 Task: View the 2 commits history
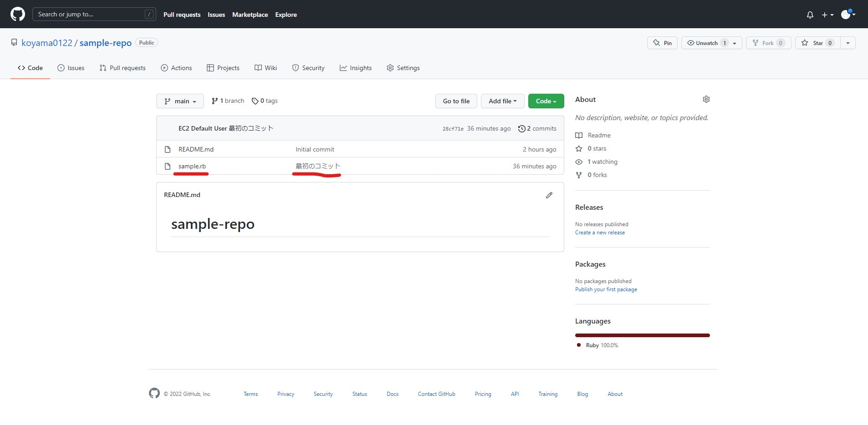537,129
